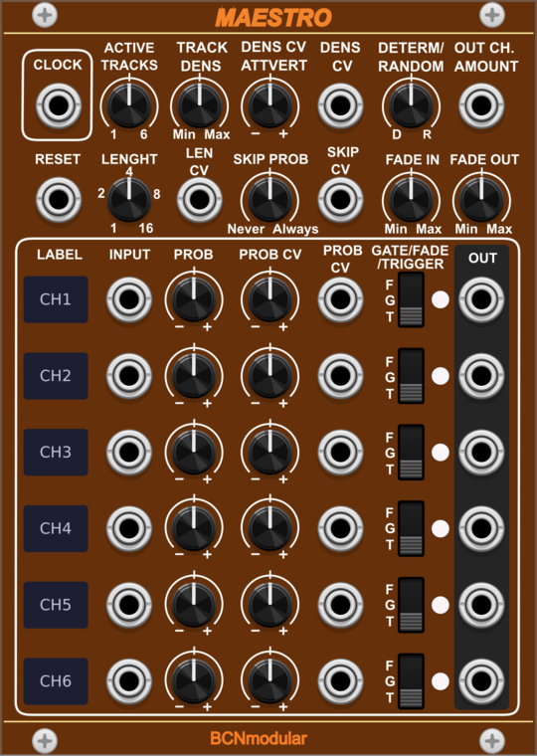Click the CH1 PROB CV jack
The image size is (537, 756).
pos(340,299)
